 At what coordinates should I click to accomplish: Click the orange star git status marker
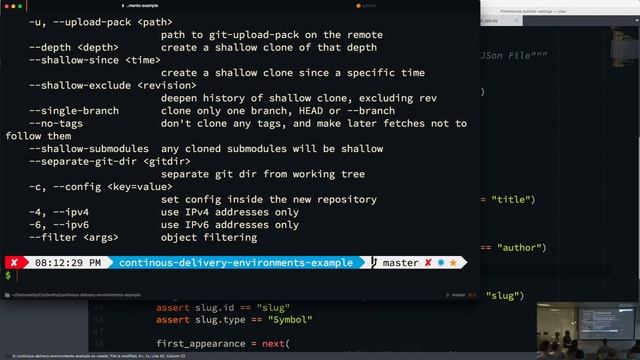tap(453, 262)
